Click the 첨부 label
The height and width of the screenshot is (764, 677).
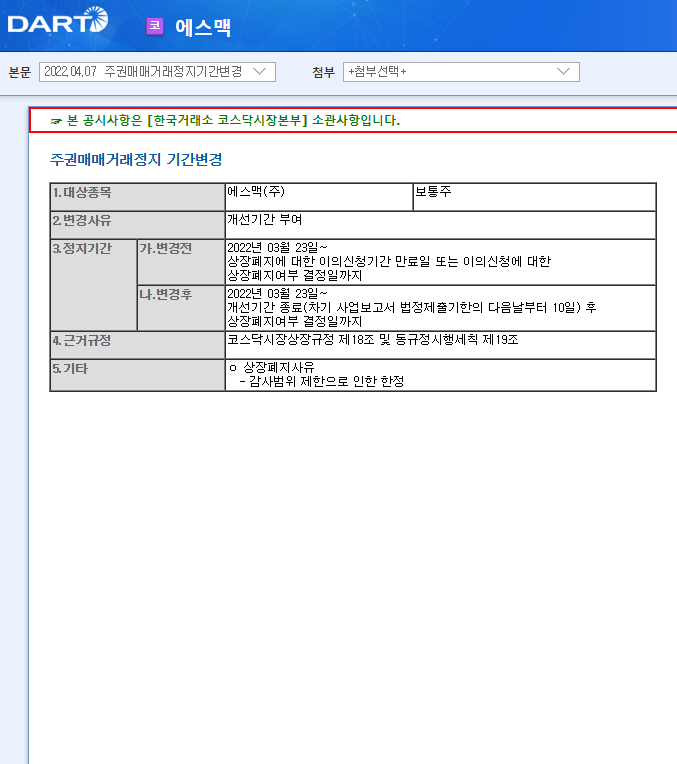[x=324, y=73]
